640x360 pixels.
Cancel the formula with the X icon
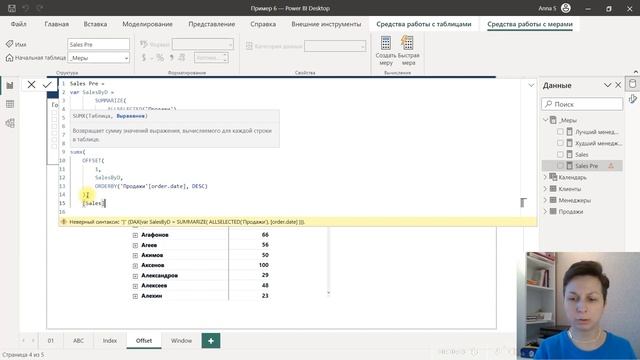(x=31, y=84)
